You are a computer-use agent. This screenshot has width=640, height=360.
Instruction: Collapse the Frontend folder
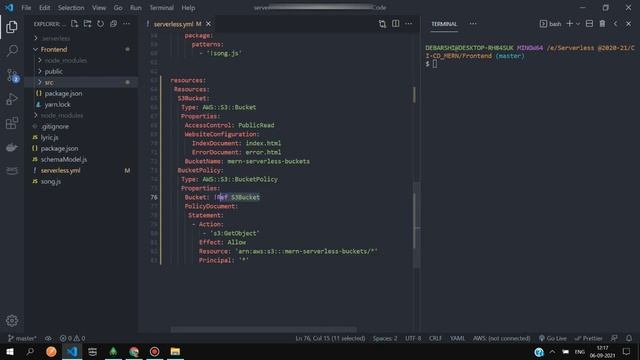tap(81, 49)
